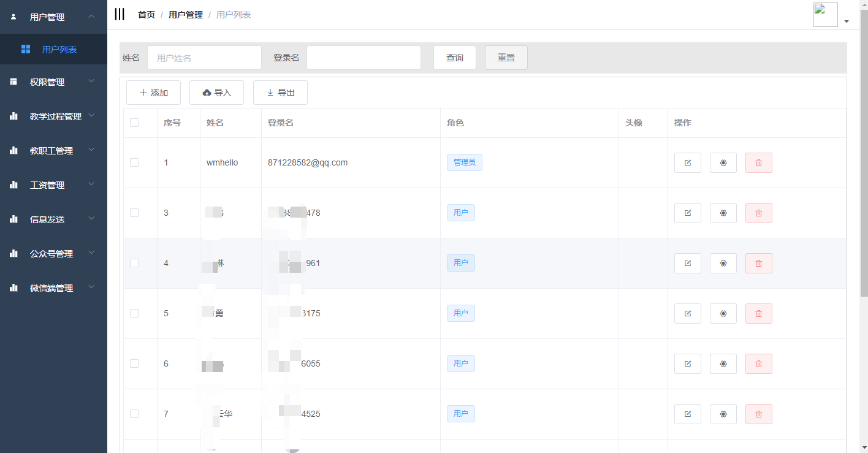The width and height of the screenshot is (868, 453).
Task: Select all rows via header checkbox
Action: click(134, 123)
